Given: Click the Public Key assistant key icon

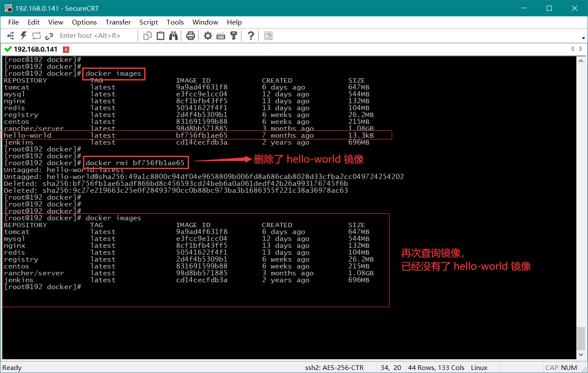Looking at the screenshot, I should (x=234, y=36).
